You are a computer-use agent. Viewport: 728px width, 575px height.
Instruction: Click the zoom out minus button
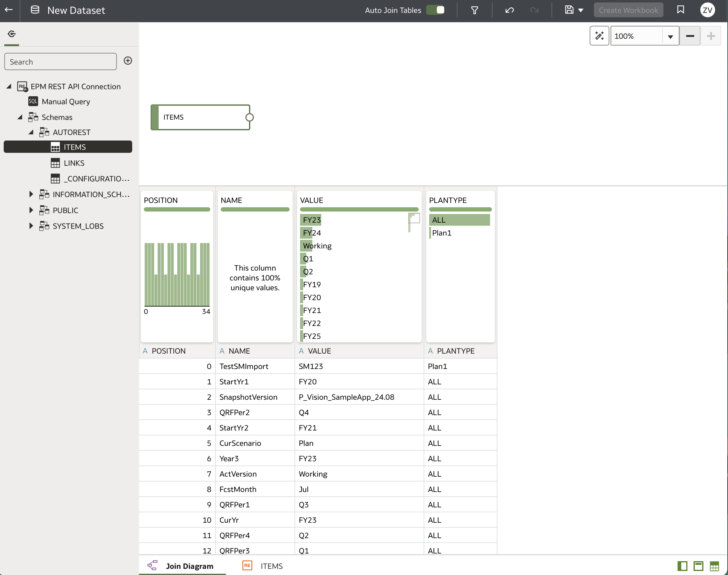pos(690,36)
